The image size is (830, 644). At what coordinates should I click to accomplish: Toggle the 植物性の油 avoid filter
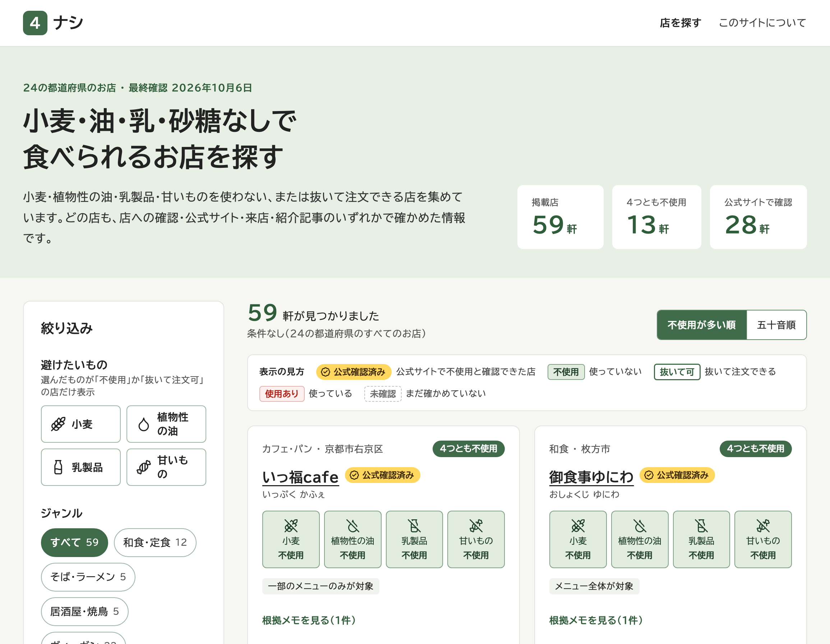click(x=166, y=424)
